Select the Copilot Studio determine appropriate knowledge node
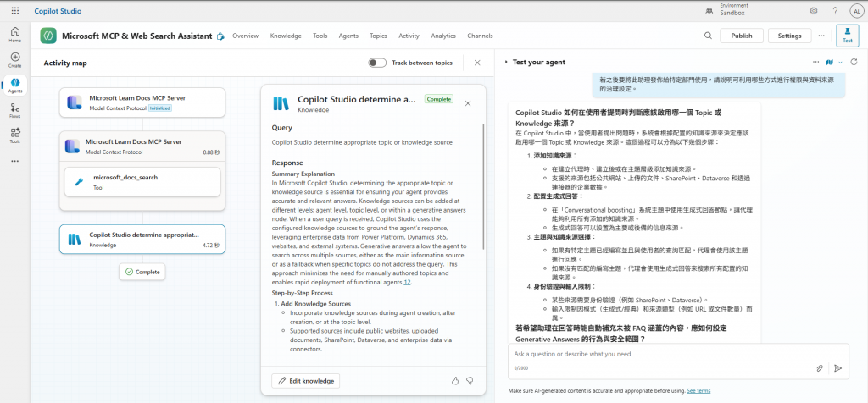868x403 pixels. (142, 239)
